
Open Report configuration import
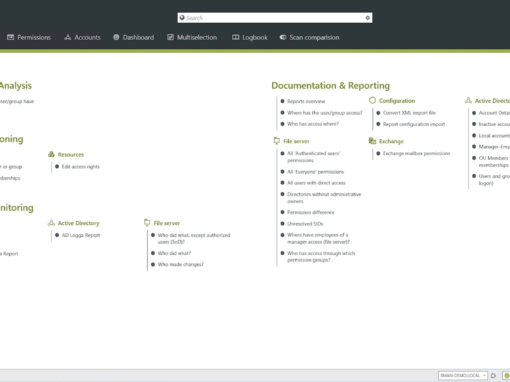[x=414, y=124]
